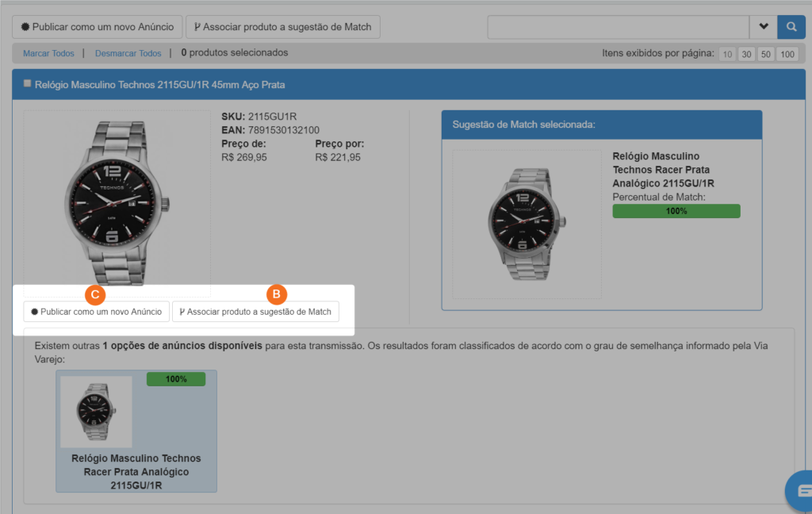Show 50 items per page
Image resolution: width=812 pixels, height=514 pixels.
point(766,54)
